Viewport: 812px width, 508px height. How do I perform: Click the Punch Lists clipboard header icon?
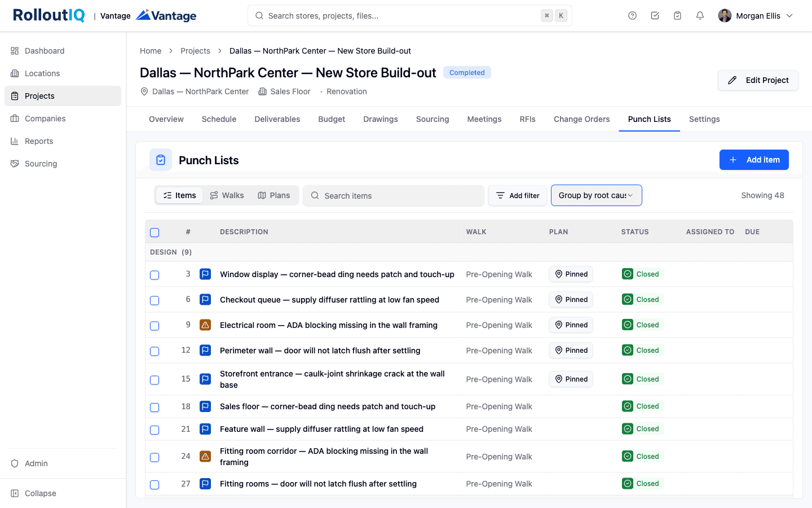(161, 160)
